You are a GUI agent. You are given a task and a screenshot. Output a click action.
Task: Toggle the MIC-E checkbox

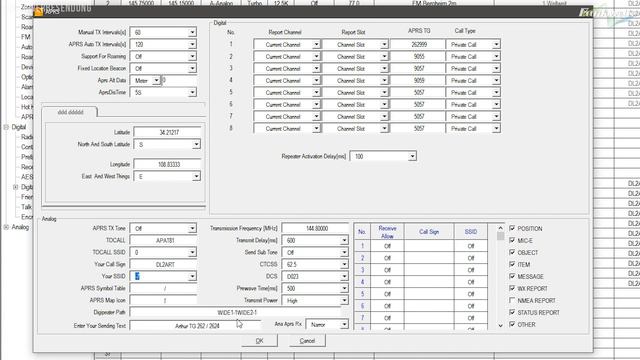click(512, 240)
